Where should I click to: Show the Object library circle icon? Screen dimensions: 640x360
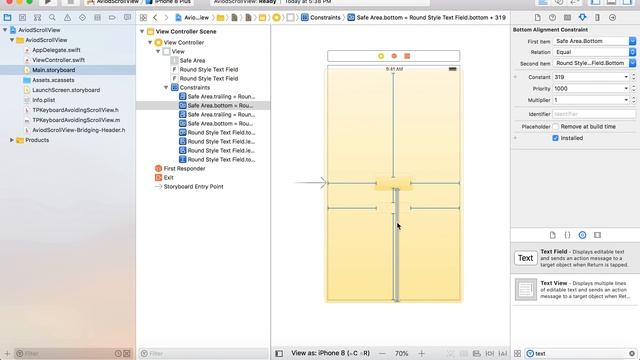[582, 235]
